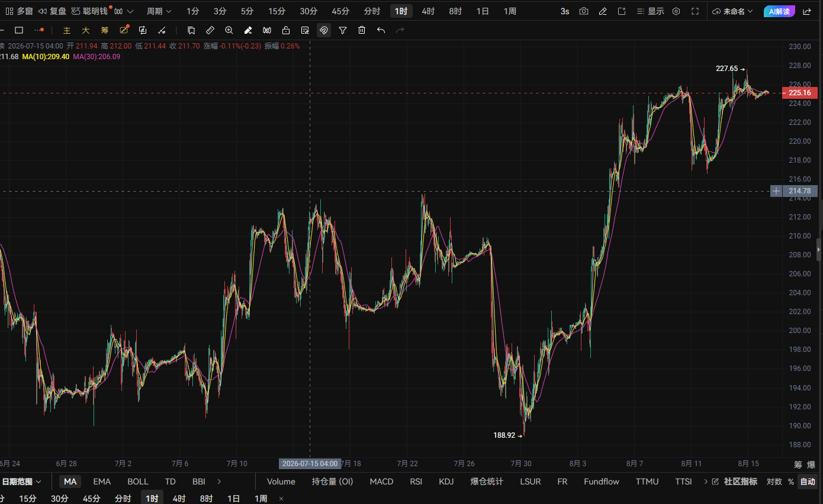The width and height of the screenshot is (823, 504).
Task: Enable the TD indicator
Action: point(170,482)
